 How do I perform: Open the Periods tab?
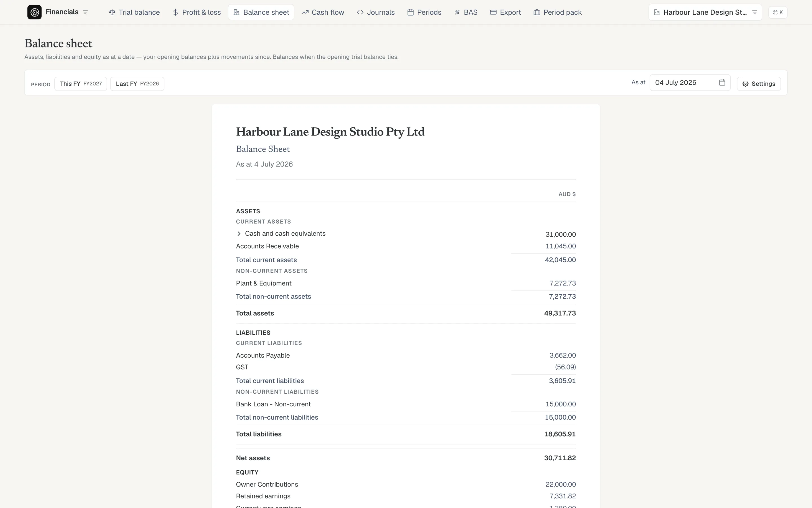click(x=424, y=12)
